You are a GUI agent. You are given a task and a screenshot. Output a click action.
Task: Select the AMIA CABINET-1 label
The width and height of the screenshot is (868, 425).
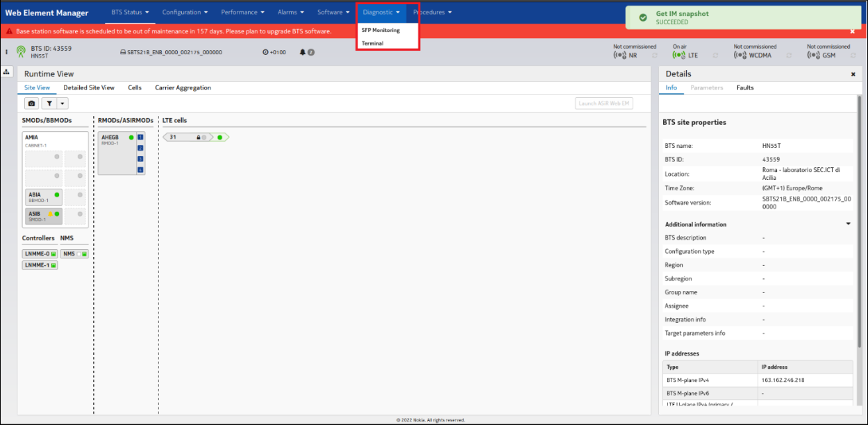point(36,140)
